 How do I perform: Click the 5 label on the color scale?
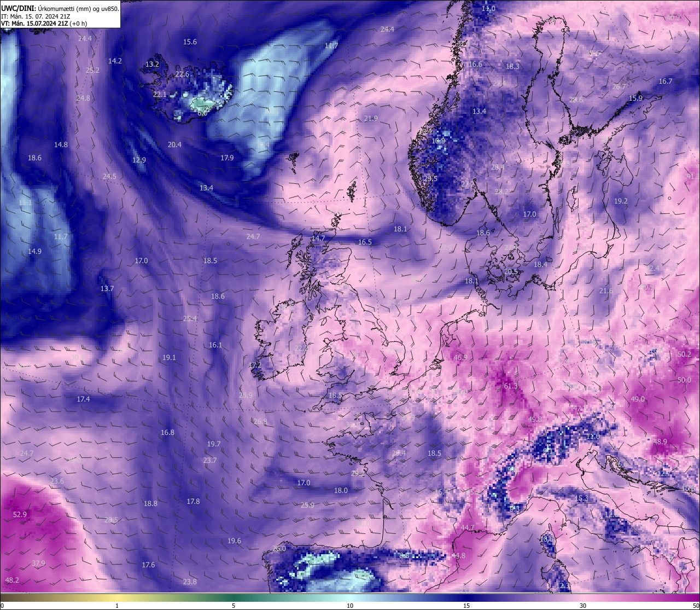234,606
